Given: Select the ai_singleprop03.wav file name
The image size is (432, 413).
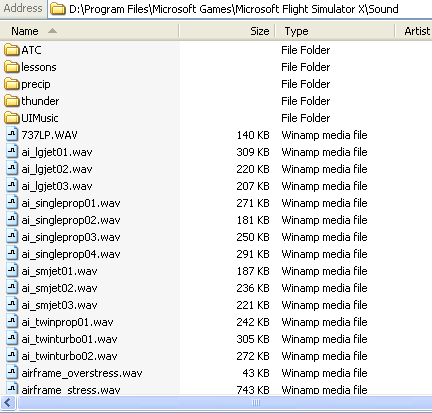Looking at the screenshot, I should (x=71, y=237).
